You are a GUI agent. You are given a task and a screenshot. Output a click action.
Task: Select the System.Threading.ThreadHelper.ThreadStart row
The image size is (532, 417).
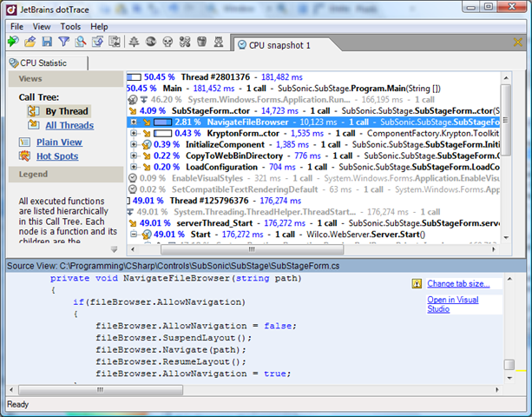coord(313,212)
